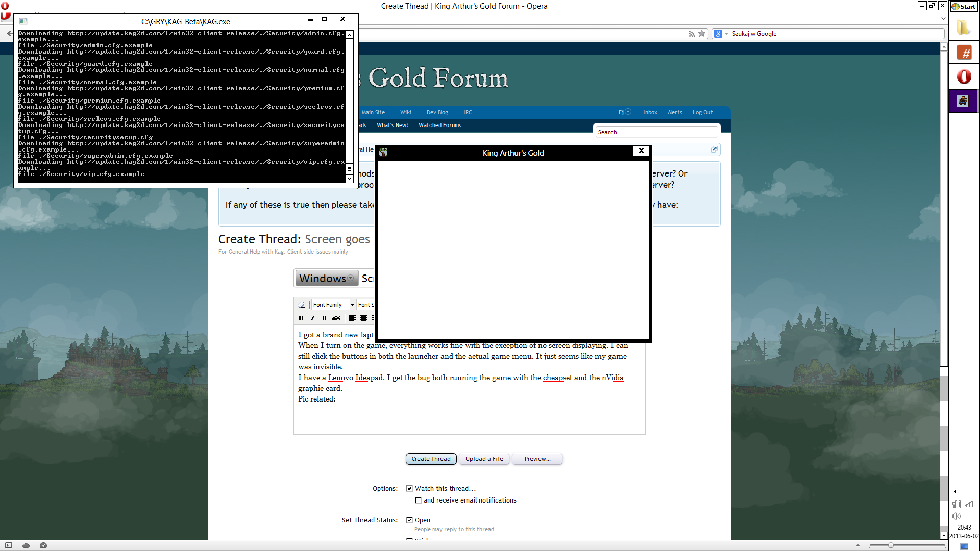Toggle bold formatting in the editor

(x=301, y=318)
